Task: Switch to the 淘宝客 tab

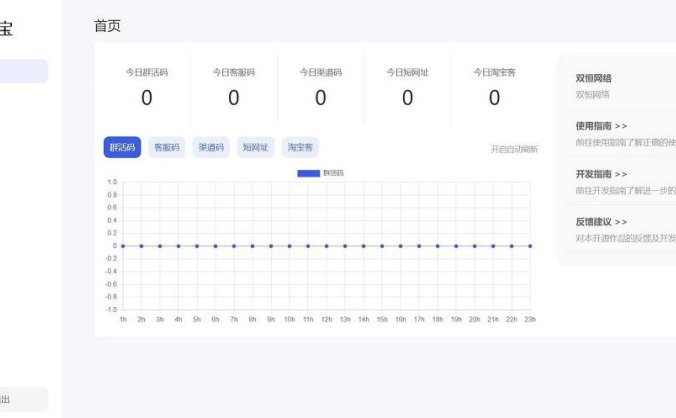Action: 300,147
